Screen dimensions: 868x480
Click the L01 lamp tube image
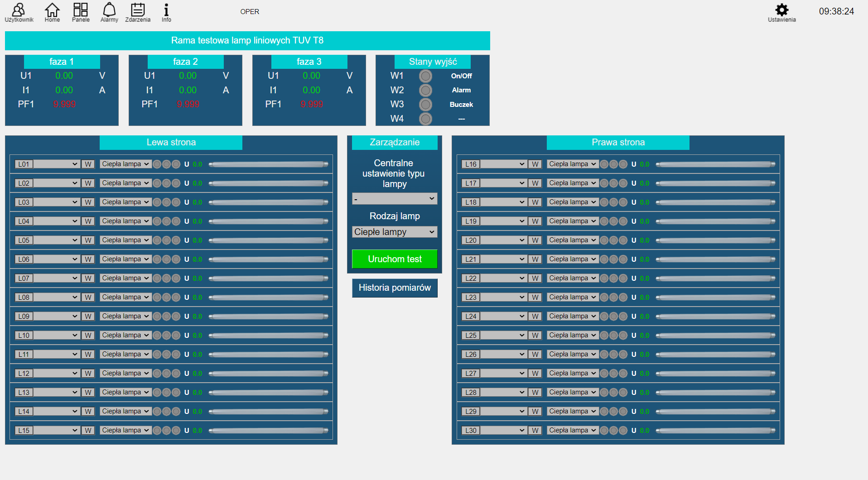[269, 164]
